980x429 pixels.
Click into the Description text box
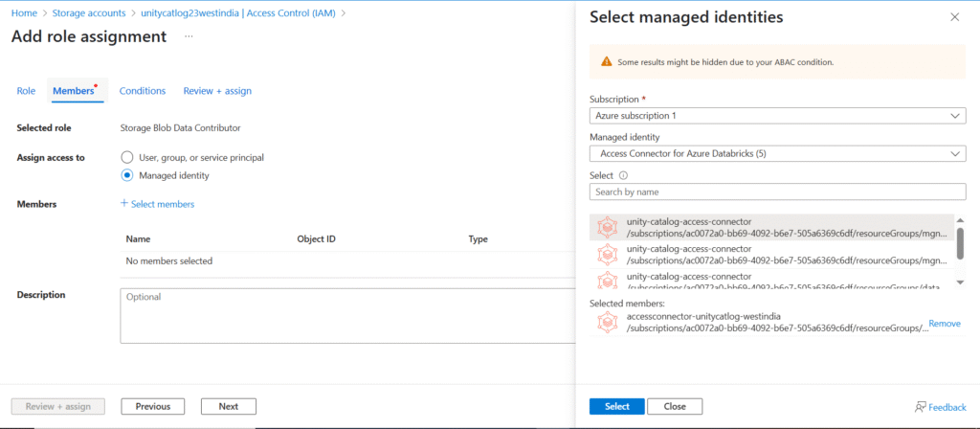point(346,316)
